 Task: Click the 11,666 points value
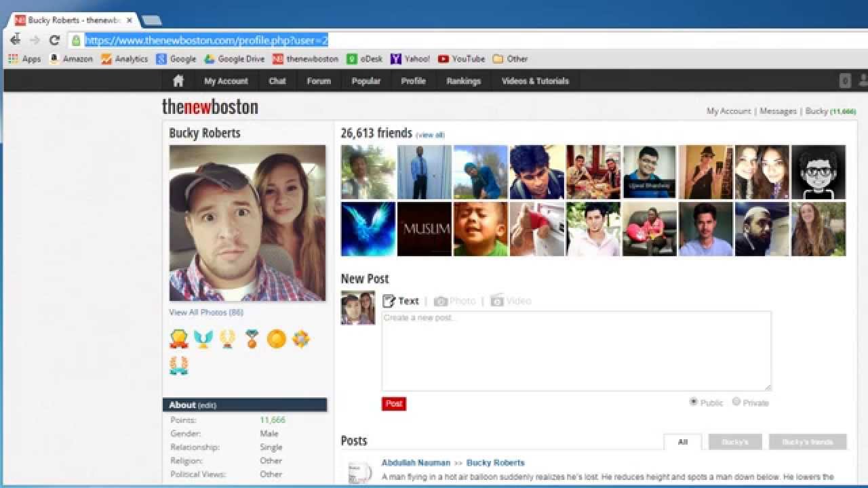[x=273, y=420]
